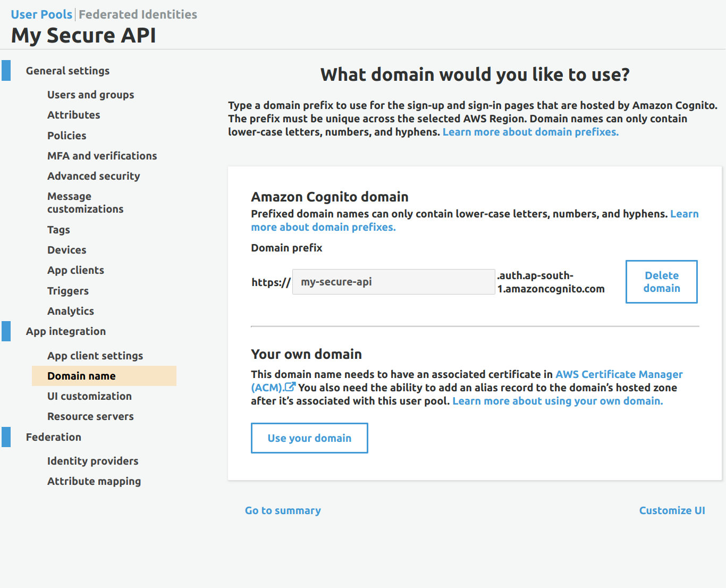
Task: Open the Policies section
Action: [x=66, y=136]
